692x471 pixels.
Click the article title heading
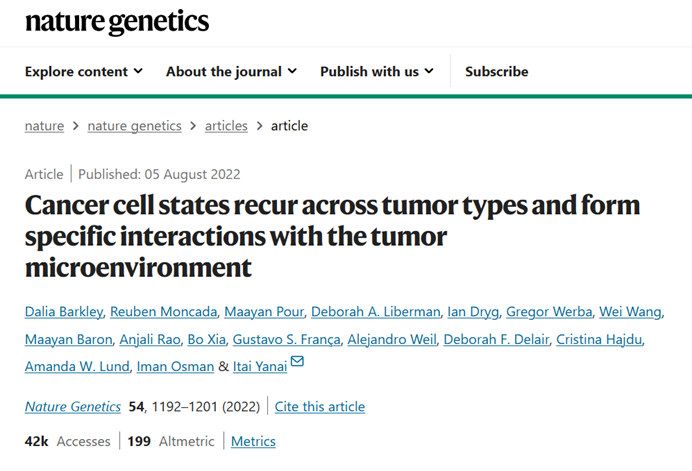(x=332, y=236)
